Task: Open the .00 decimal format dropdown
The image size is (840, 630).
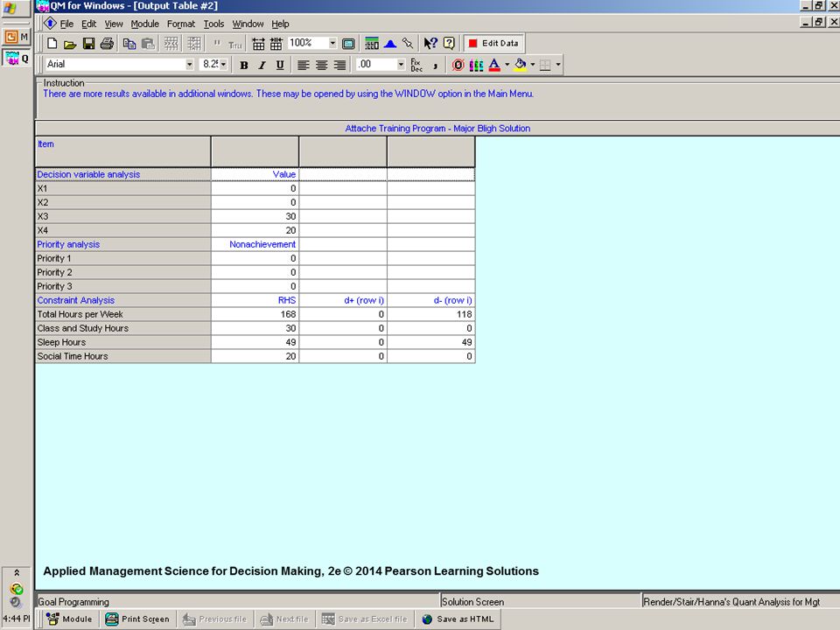Action: point(401,64)
